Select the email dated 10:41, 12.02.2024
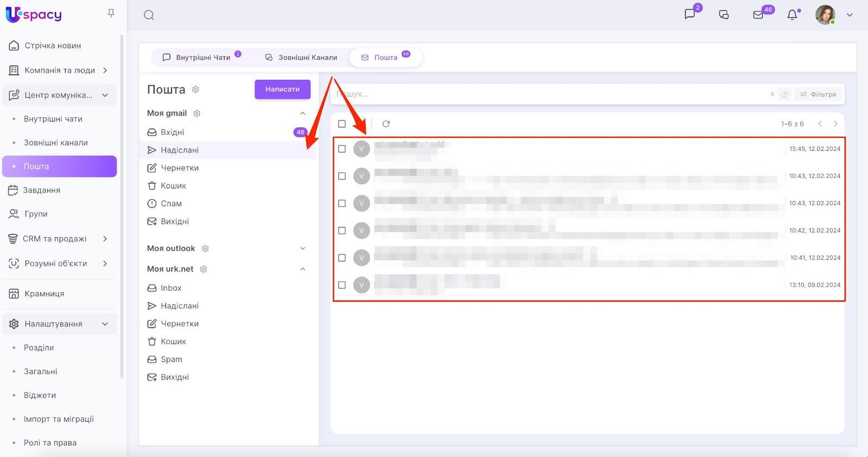 point(342,258)
